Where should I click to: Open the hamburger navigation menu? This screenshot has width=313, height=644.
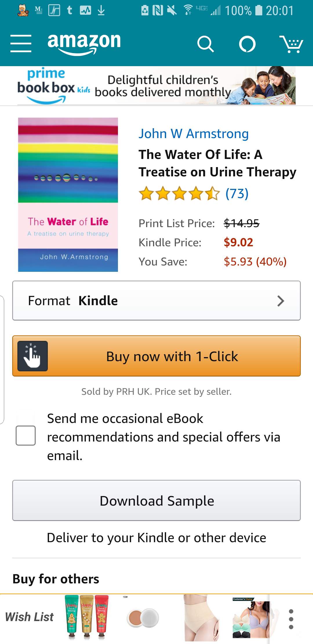pos(21,44)
